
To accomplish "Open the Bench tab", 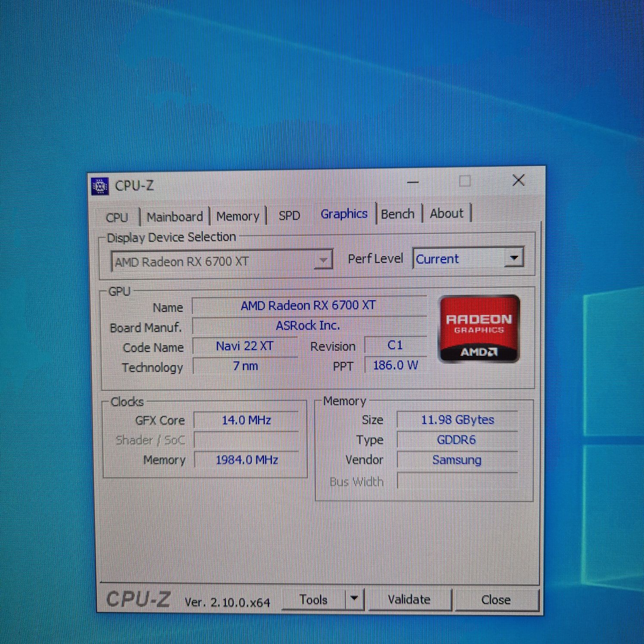I will 398,214.
